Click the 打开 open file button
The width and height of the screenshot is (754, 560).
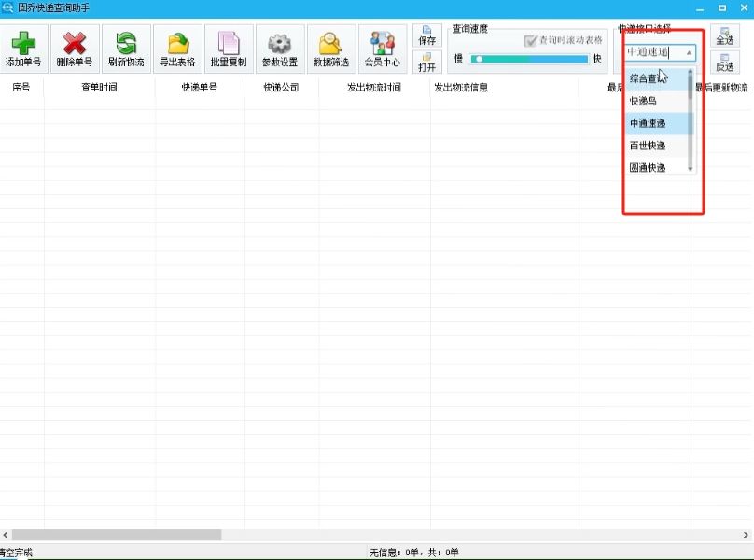pos(427,62)
